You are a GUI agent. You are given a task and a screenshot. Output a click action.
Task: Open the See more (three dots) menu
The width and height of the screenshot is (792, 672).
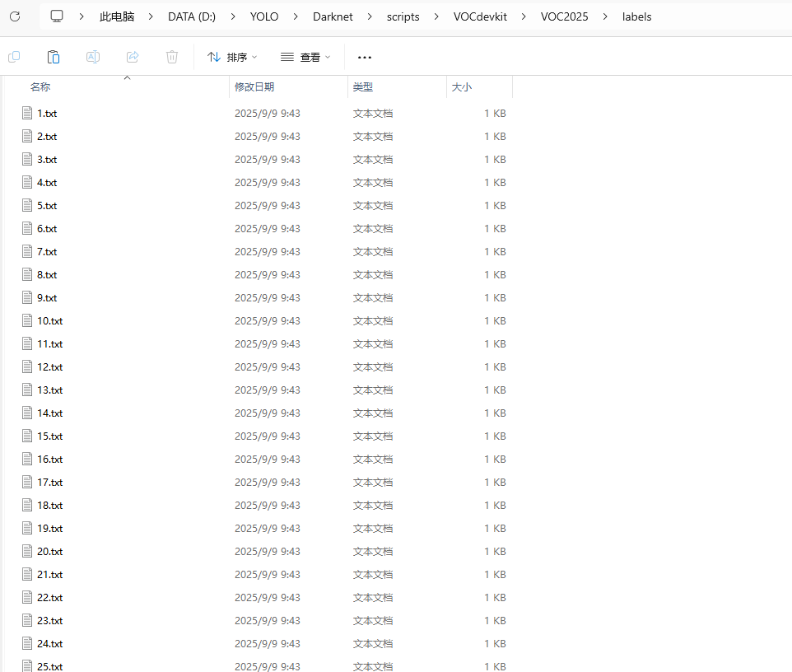point(364,57)
